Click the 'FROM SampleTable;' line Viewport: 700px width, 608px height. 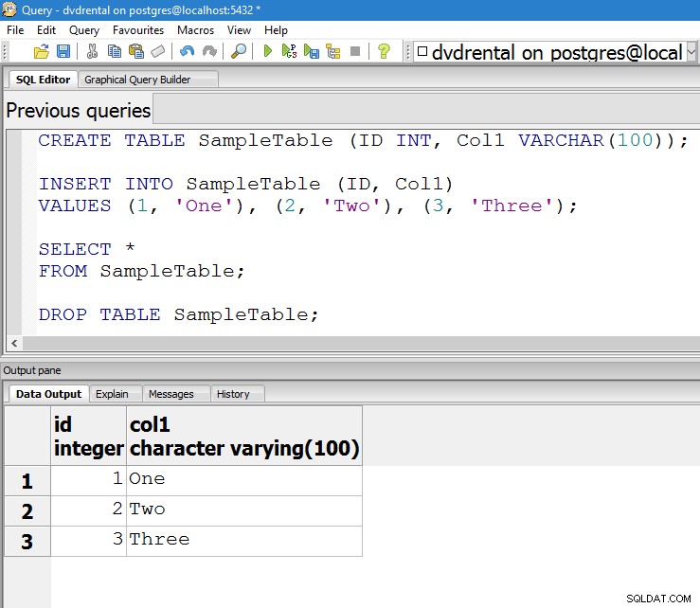(x=141, y=272)
